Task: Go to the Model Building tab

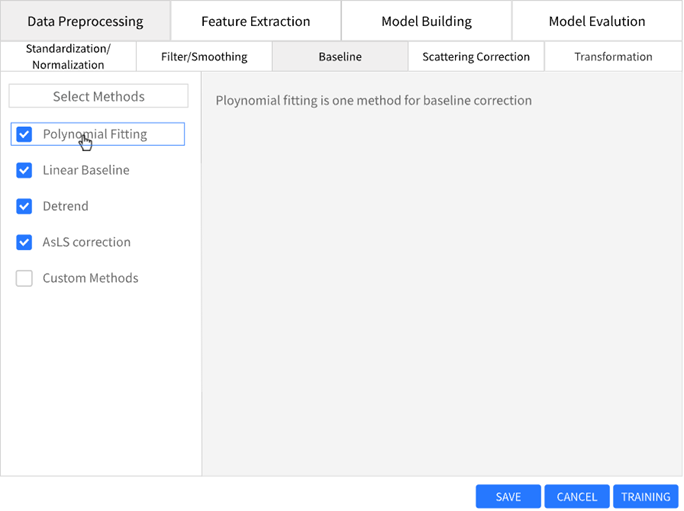Action: 426,21
